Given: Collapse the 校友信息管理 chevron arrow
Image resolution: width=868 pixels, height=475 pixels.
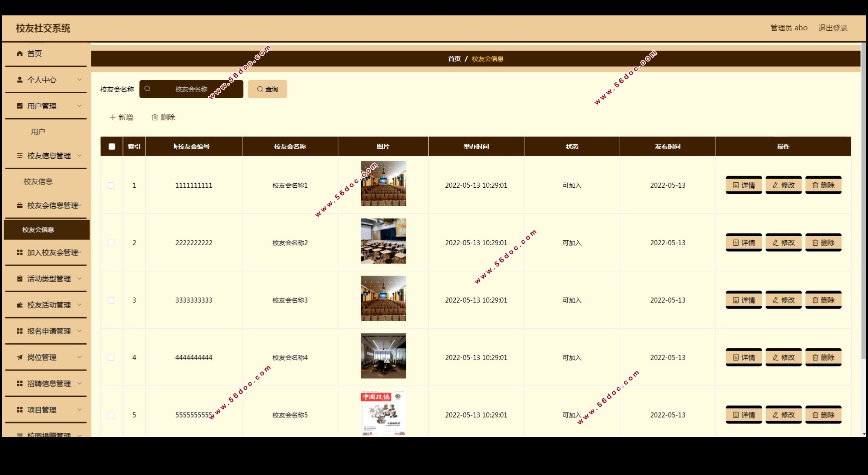Looking at the screenshot, I should (80, 156).
